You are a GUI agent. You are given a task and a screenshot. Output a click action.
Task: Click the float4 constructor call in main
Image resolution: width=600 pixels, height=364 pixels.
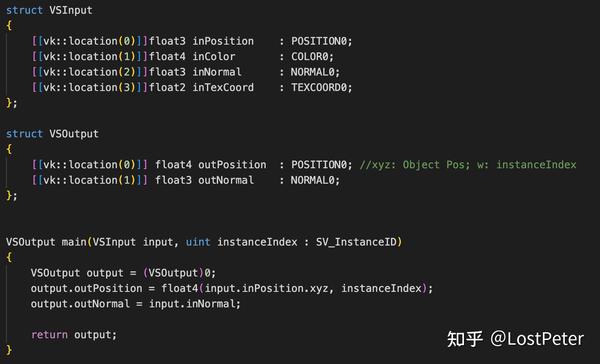tap(179, 289)
